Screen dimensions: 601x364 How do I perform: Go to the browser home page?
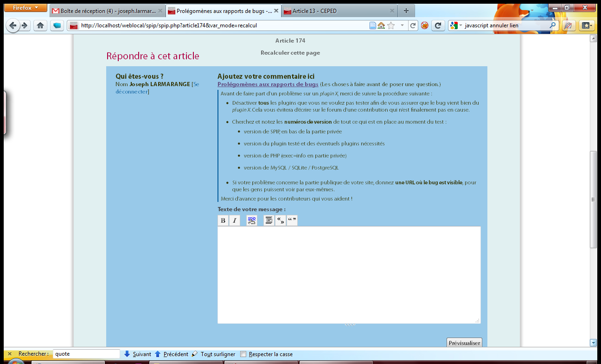click(x=40, y=25)
